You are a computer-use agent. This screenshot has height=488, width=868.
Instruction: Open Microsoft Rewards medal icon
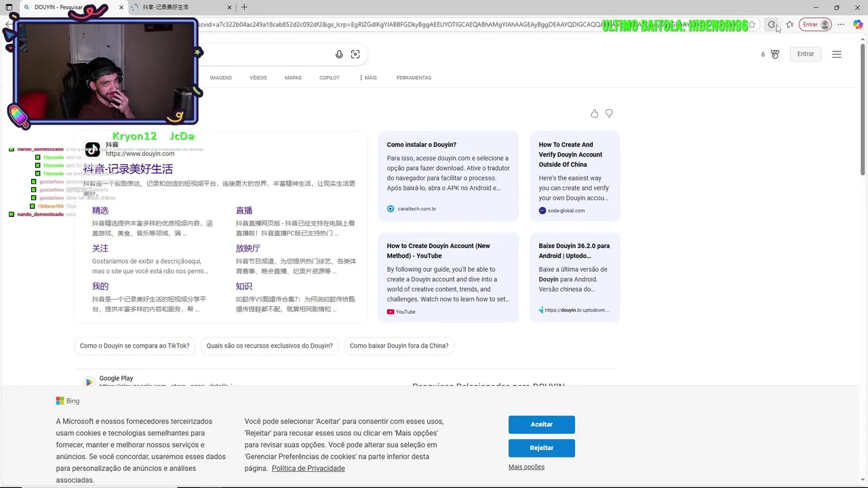(775, 54)
